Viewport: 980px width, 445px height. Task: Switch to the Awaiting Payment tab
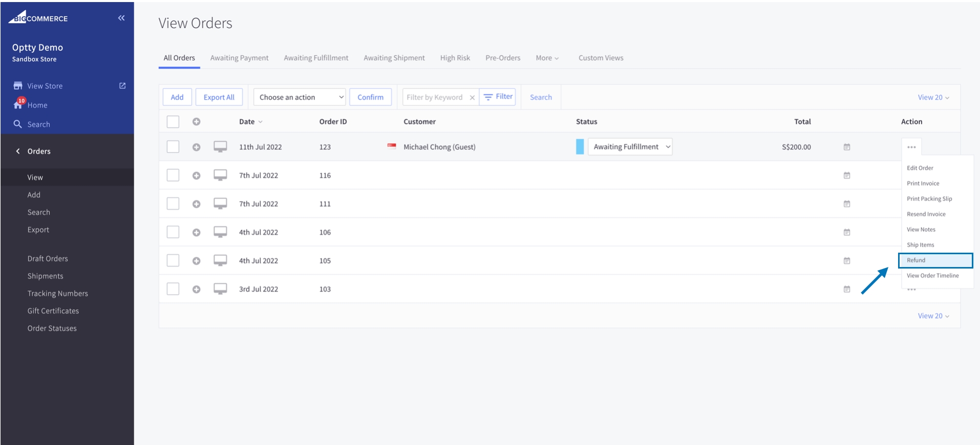[x=239, y=58]
